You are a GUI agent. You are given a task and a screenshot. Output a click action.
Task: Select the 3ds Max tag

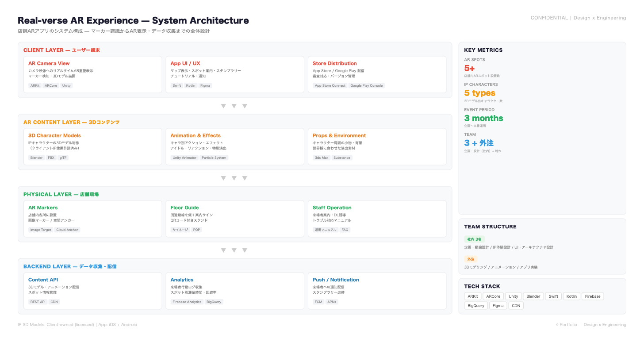321,157
